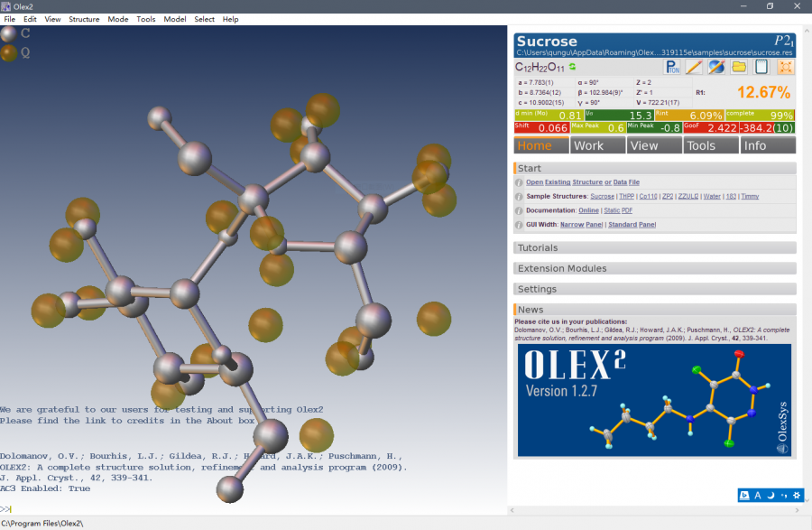Open the Edit menu
Screen dimensions: 812x530
(x=30, y=19)
